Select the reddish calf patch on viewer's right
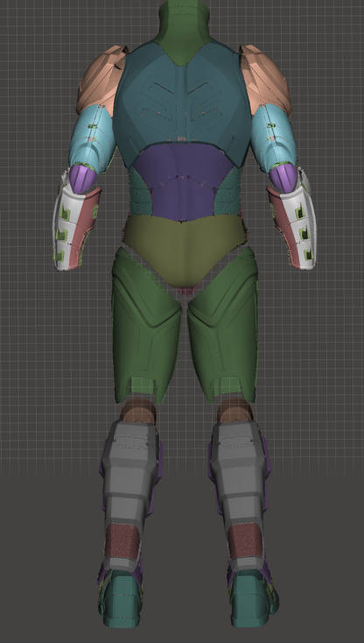The width and height of the screenshot is (364, 643). click(x=245, y=541)
